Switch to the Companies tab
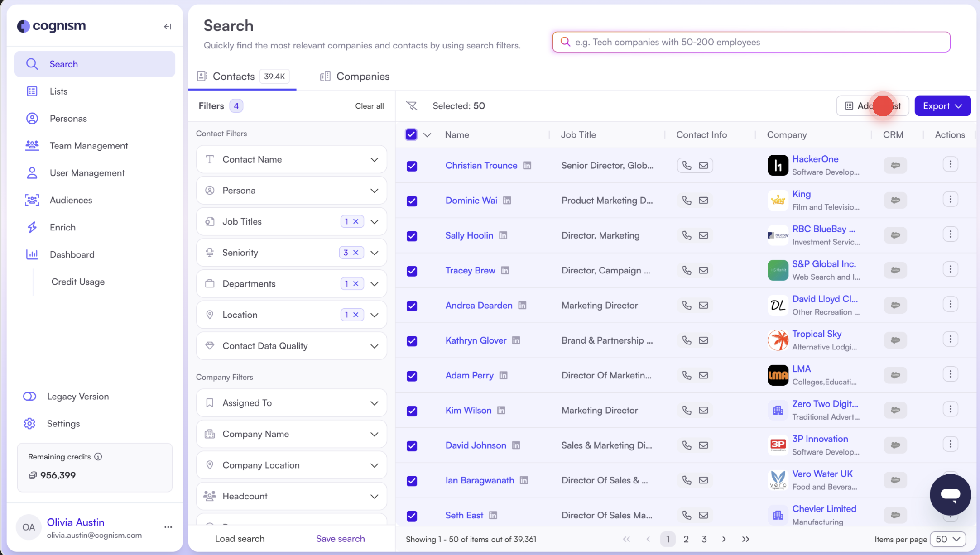Screen dimensions: 980x555 pos(362,76)
